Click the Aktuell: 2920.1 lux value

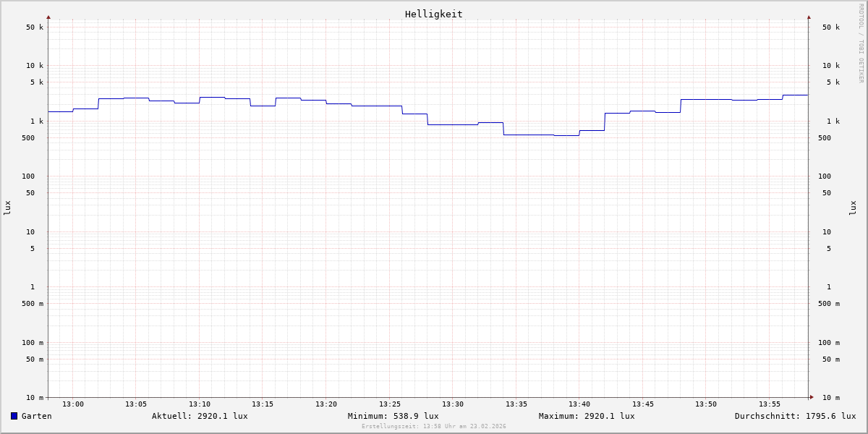[200, 416]
